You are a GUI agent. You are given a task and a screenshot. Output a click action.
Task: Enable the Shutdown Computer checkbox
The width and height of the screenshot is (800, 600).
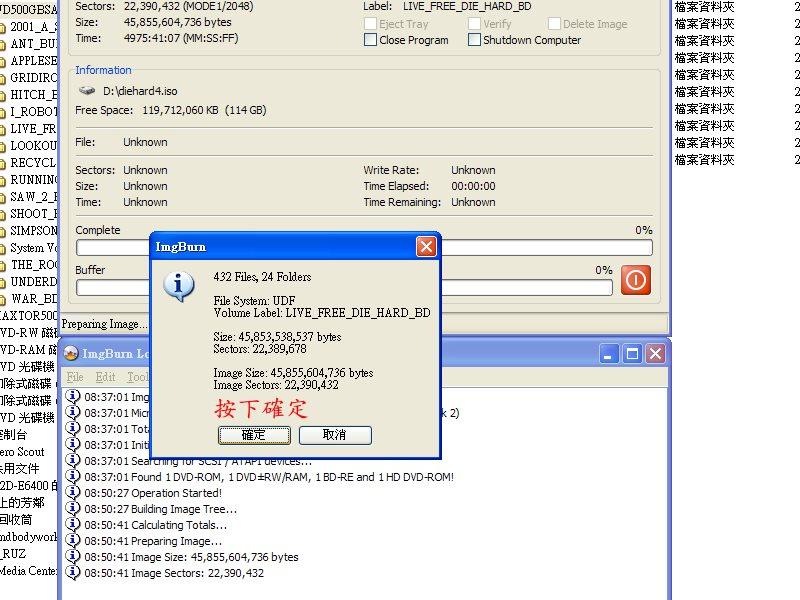(474, 40)
